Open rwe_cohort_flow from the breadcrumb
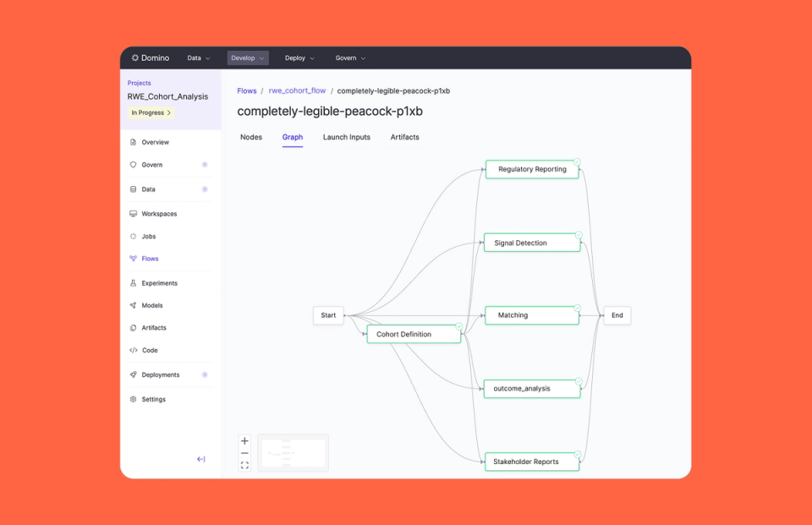This screenshot has width=812, height=525. (297, 90)
